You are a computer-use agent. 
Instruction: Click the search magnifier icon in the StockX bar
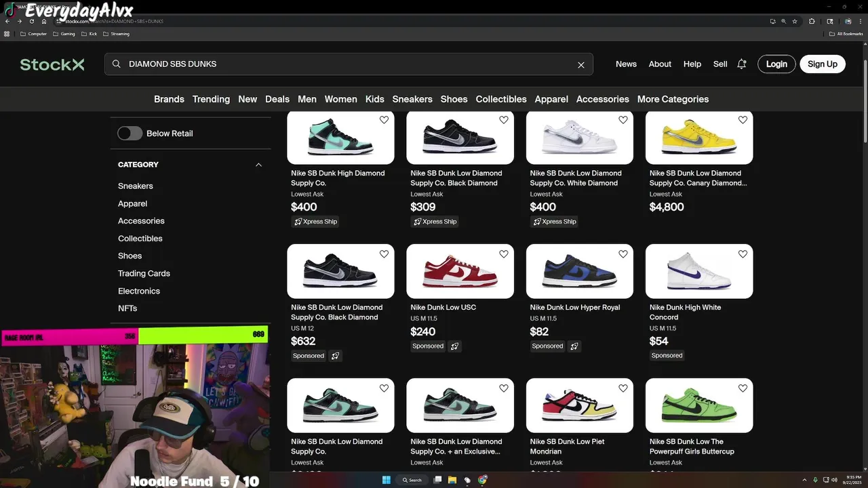click(x=116, y=64)
